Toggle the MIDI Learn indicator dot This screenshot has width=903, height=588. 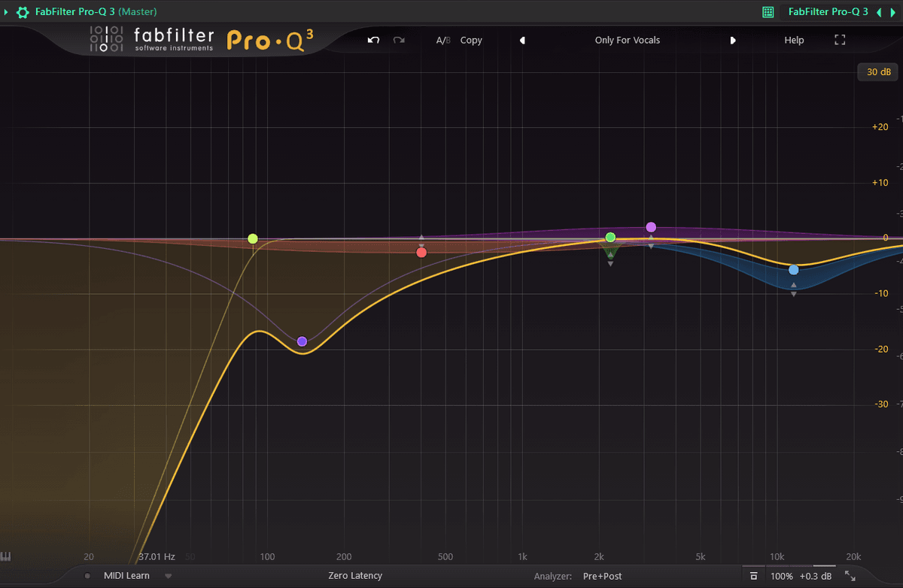pos(87,576)
